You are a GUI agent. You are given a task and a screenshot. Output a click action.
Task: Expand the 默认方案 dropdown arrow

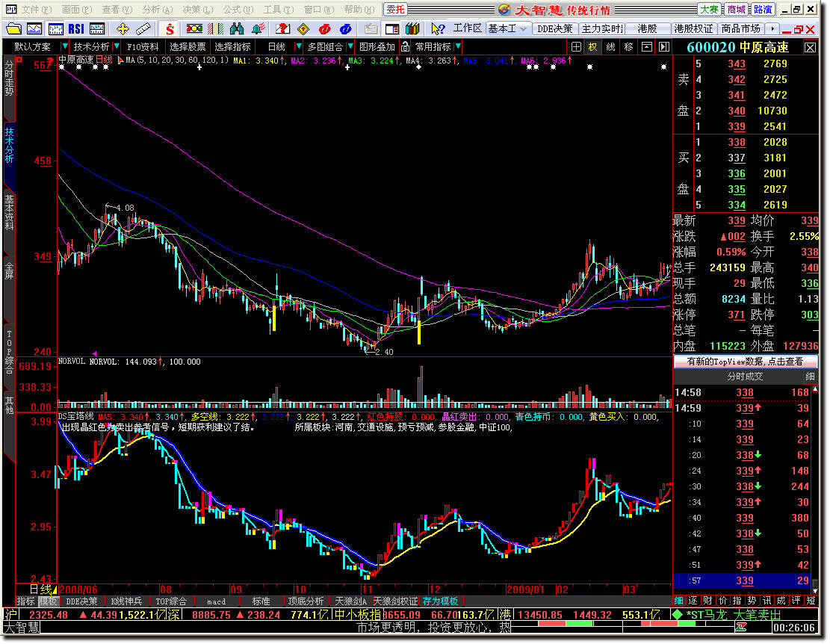click(64, 47)
